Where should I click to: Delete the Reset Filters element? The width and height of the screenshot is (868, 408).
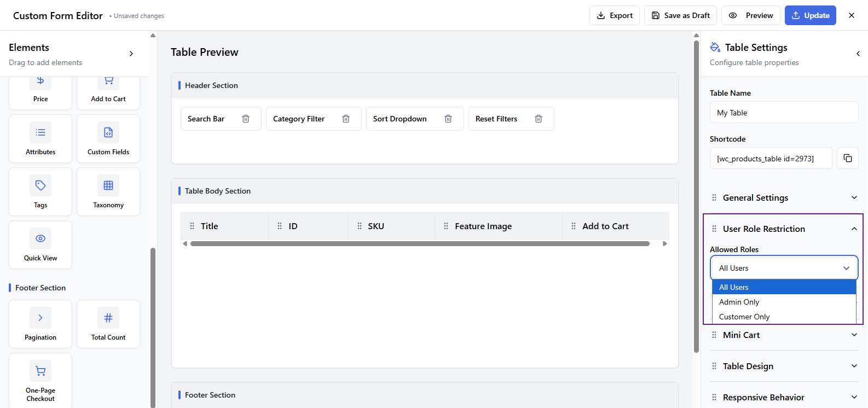[x=539, y=119]
